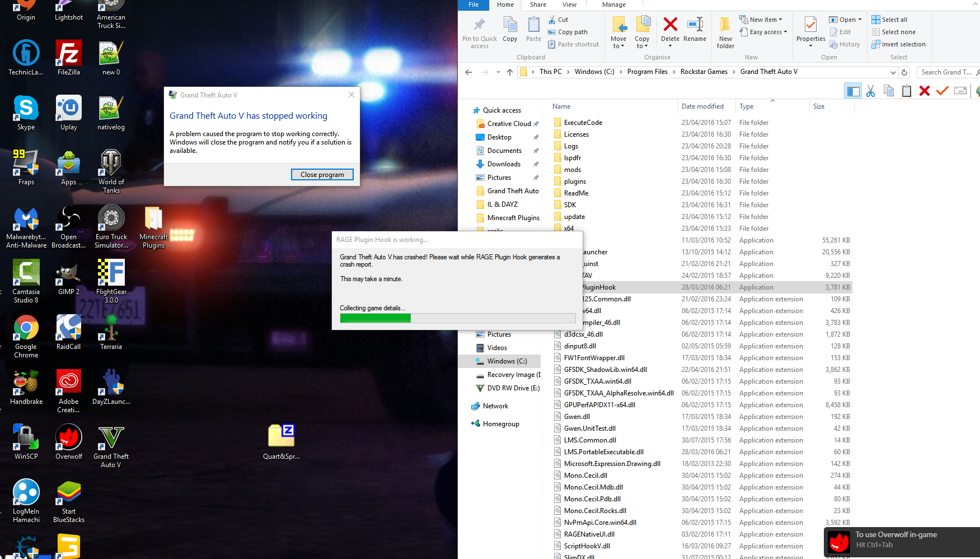
Task: Click the Copy ribbon button
Action: pyautogui.click(x=510, y=30)
